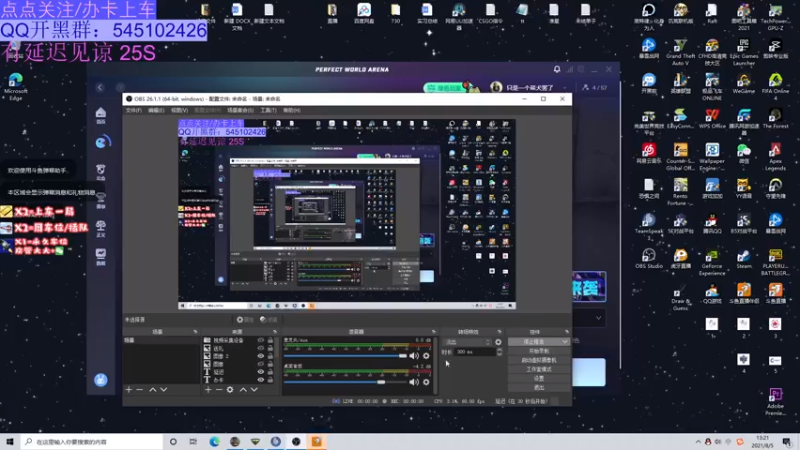Click 退出 button in OBS controls
Screen dimensions: 800x450
click(539, 388)
